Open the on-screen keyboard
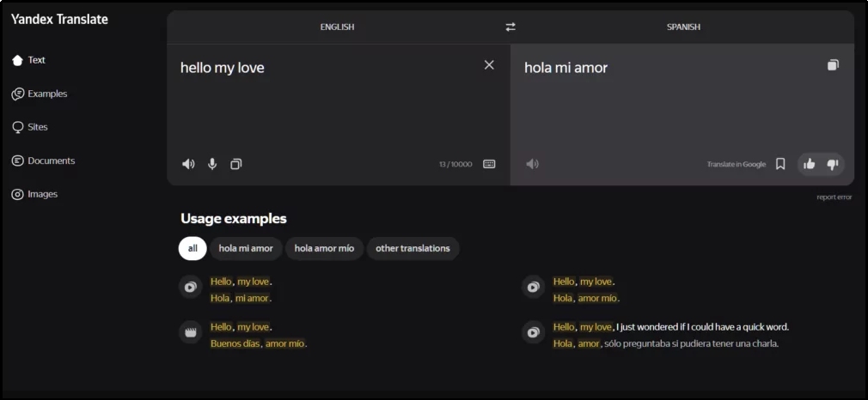Image resolution: width=868 pixels, height=400 pixels. pos(489,164)
